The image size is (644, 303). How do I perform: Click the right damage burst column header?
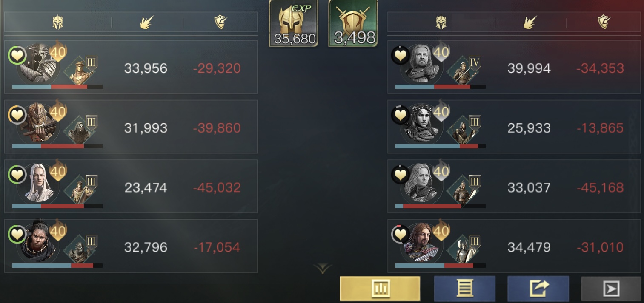point(530,22)
